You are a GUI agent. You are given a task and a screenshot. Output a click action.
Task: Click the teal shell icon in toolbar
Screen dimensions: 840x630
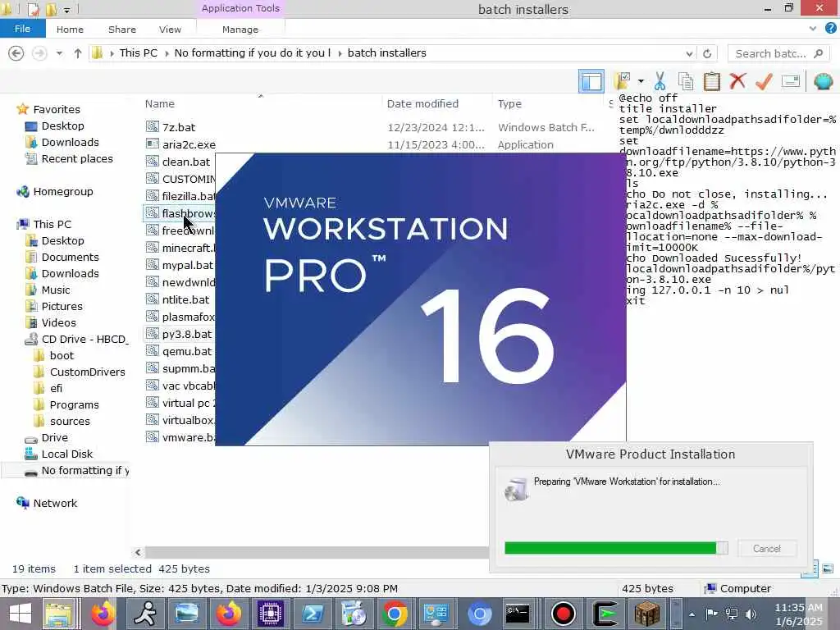[x=823, y=81]
